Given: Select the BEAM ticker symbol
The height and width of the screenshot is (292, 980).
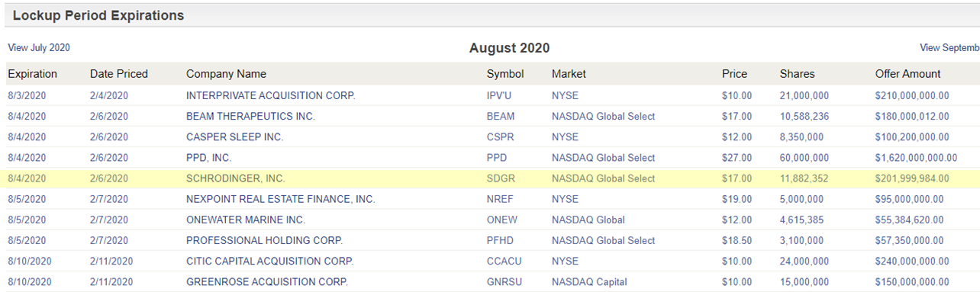Looking at the screenshot, I should 501,117.
